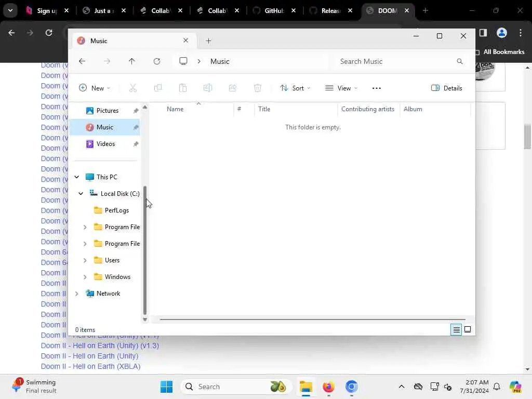Click the Cut scissors icon in toolbar
Image resolution: width=532 pixels, height=399 pixels.
(132, 88)
